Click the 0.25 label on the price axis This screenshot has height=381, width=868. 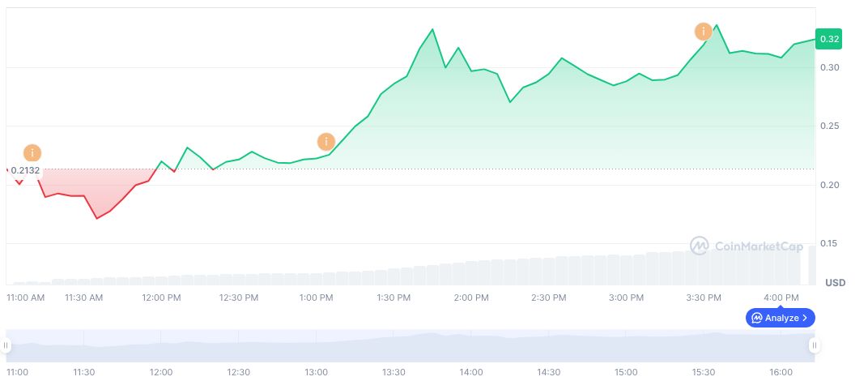(x=832, y=126)
